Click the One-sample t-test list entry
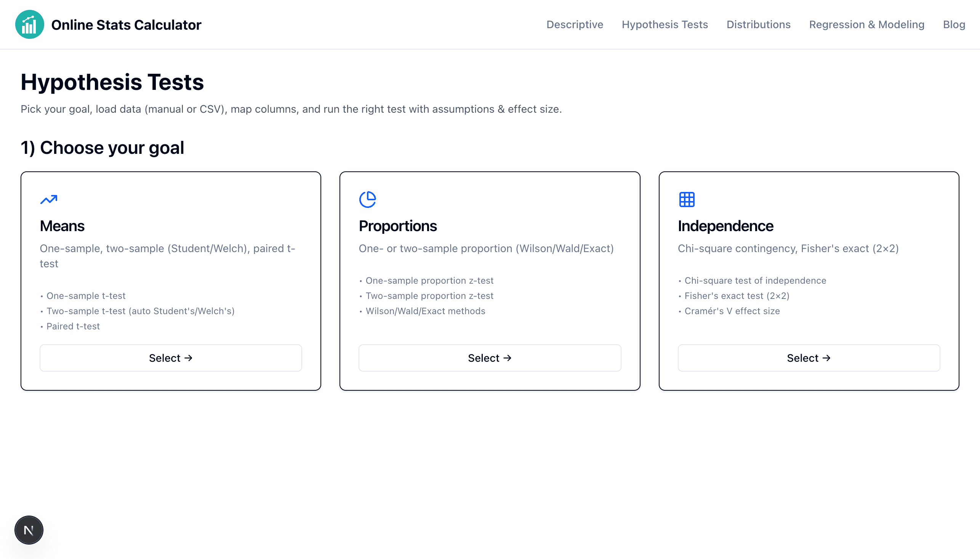The height and width of the screenshot is (559, 980). point(86,295)
